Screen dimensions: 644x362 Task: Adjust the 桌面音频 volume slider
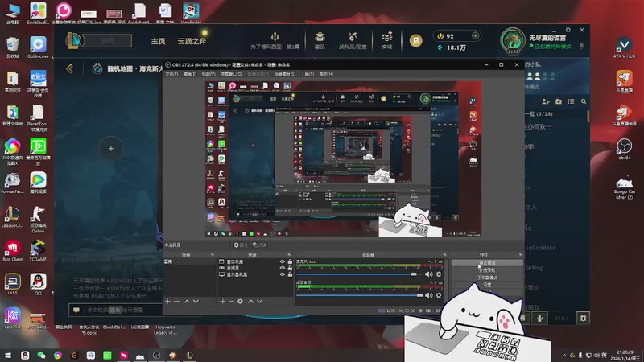point(359,295)
